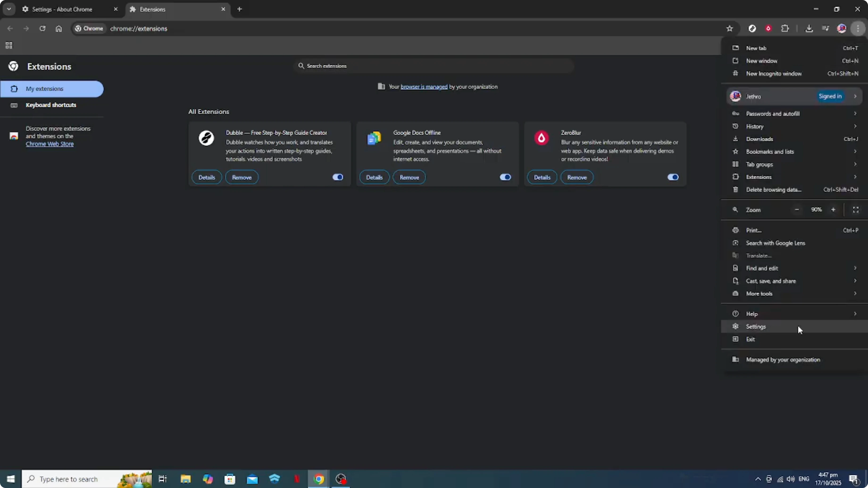Add a new tab with the plus icon

tap(240, 9)
